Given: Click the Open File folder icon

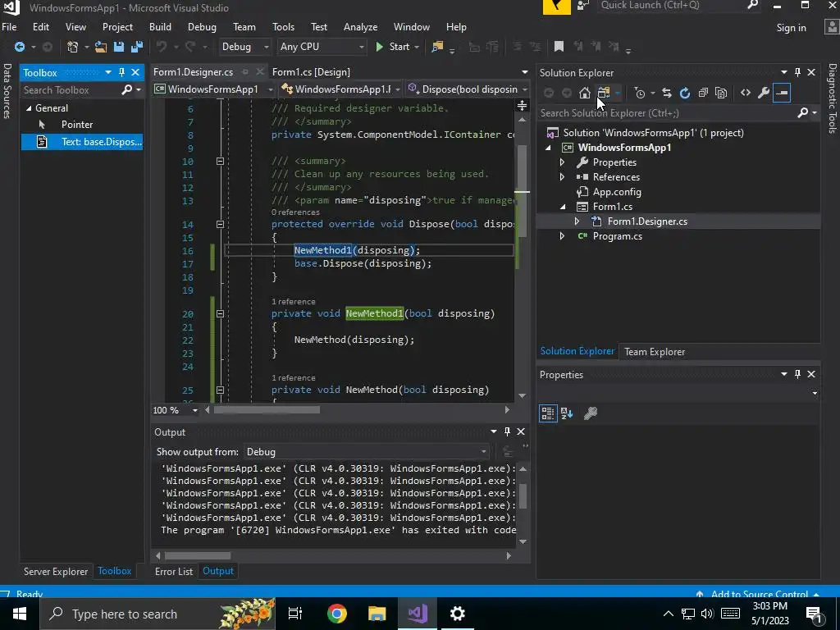Looking at the screenshot, I should pos(101,47).
